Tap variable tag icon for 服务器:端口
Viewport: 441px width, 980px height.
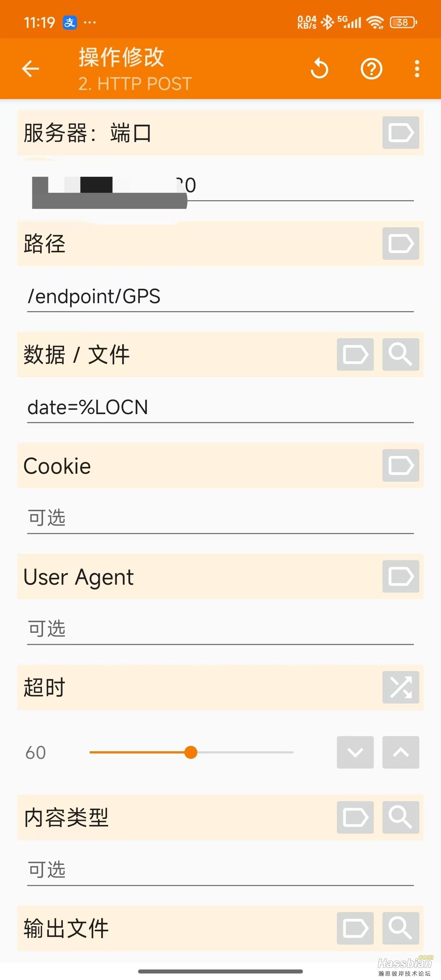(x=400, y=133)
